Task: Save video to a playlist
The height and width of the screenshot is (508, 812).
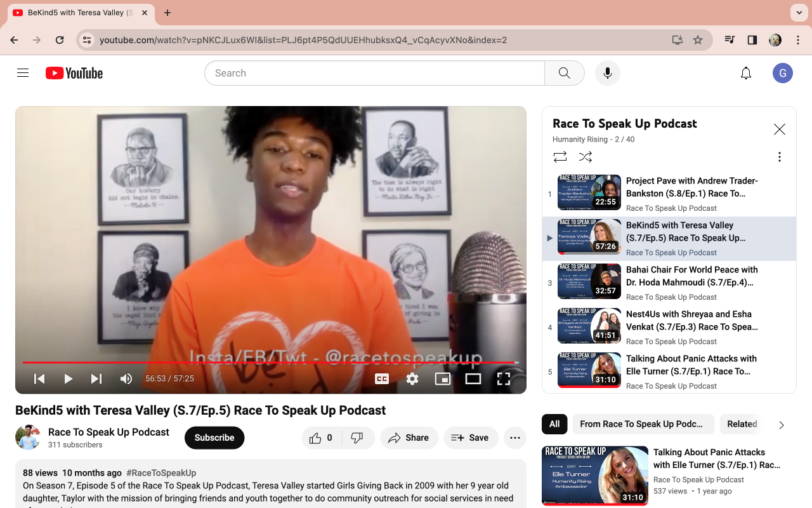Action: (x=470, y=438)
